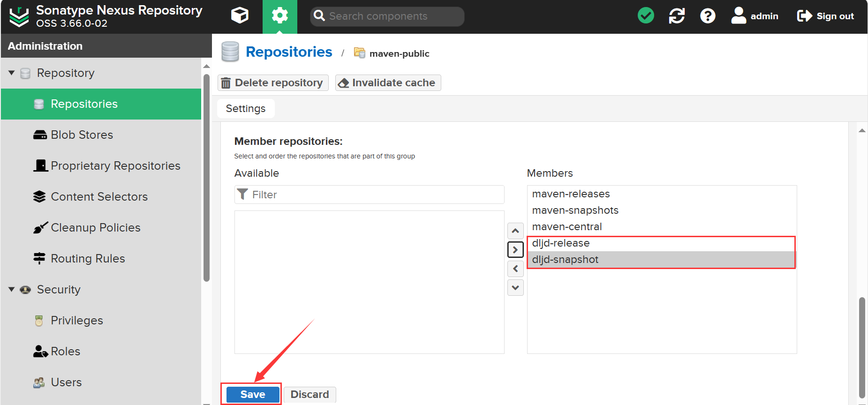Image resolution: width=868 pixels, height=405 pixels.
Task: Collapse the Repository tree section
Action: [12, 73]
